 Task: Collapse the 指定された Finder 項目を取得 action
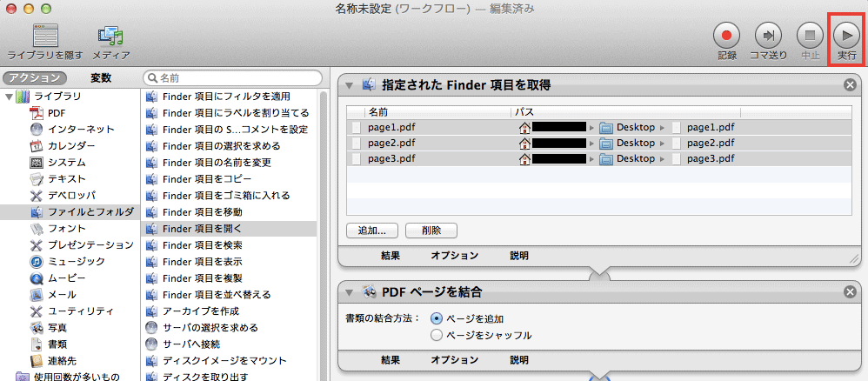click(x=349, y=85)
